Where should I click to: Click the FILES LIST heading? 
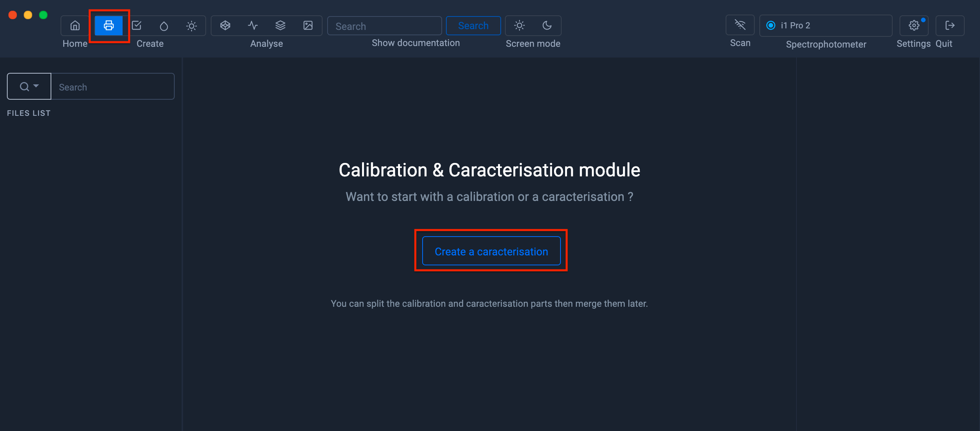tap(29, 113)
